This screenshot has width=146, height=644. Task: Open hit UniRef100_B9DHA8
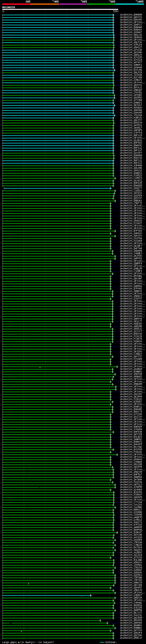click(x=131, y=27)
